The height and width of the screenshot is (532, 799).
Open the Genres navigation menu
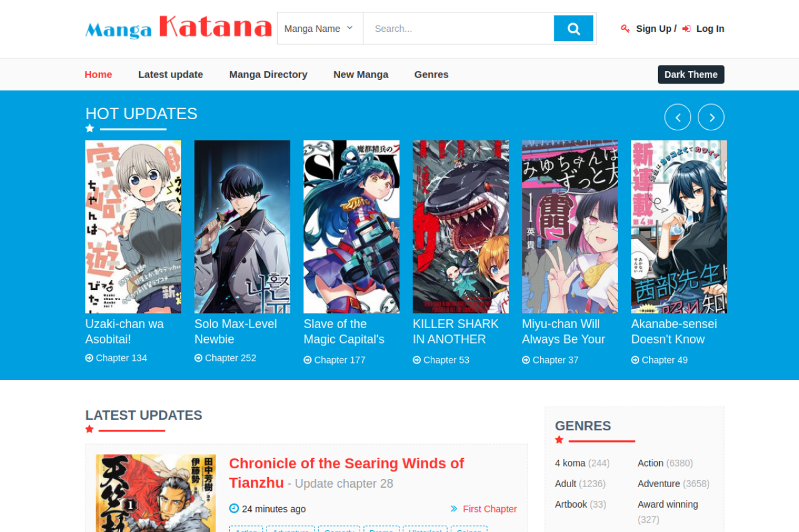click(431, 74)
